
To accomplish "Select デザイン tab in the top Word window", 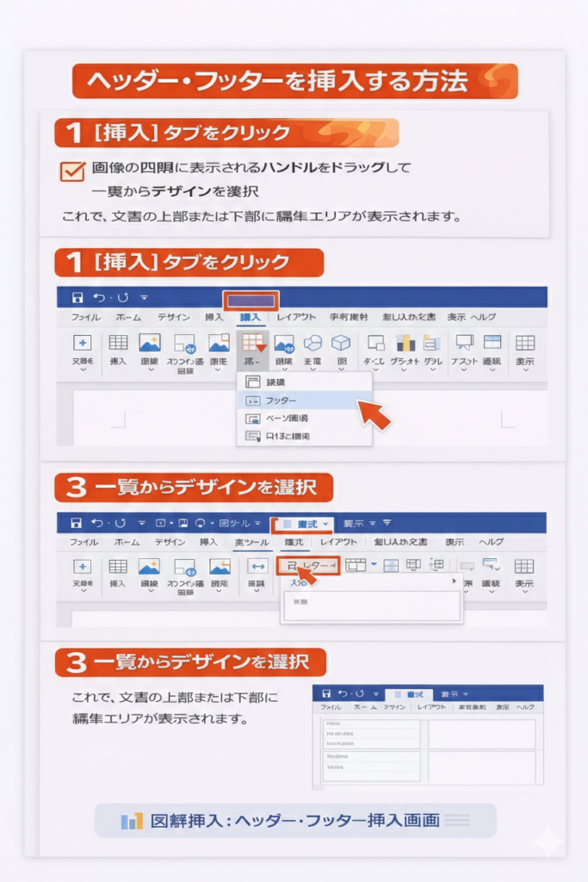I will pos(173,317).
